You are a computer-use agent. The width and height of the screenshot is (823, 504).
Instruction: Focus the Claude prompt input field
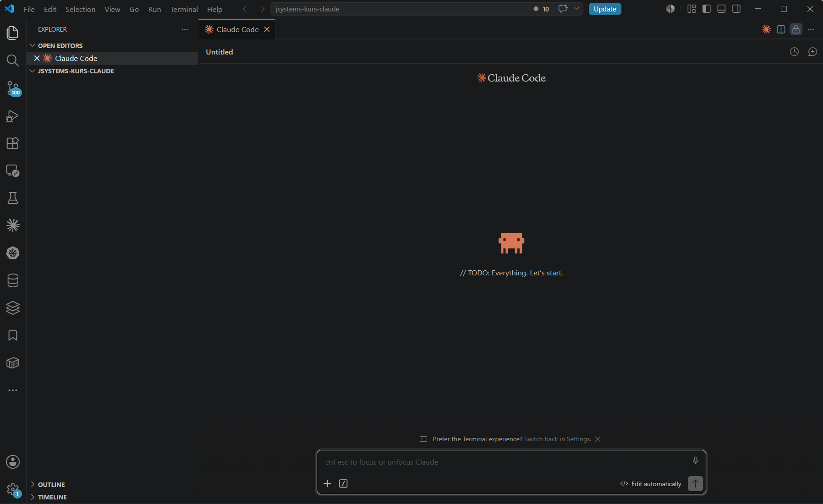coord(504,462)
